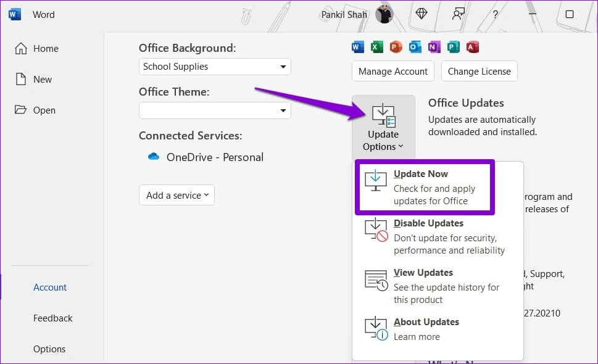The height and width of the screenshot is (364, 598).
Task: Click Pankil Shah profile picture
Action: click(x=384, y=14)
